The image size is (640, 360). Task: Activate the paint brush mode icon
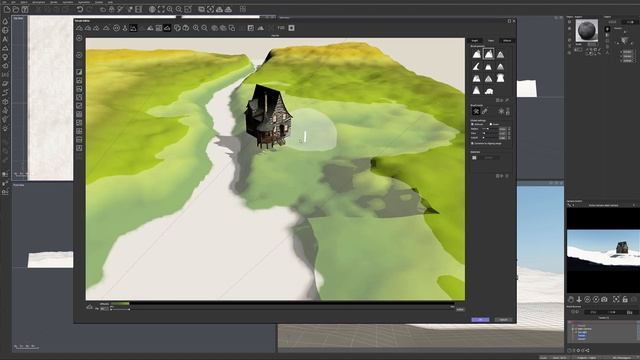click(484, 111)
